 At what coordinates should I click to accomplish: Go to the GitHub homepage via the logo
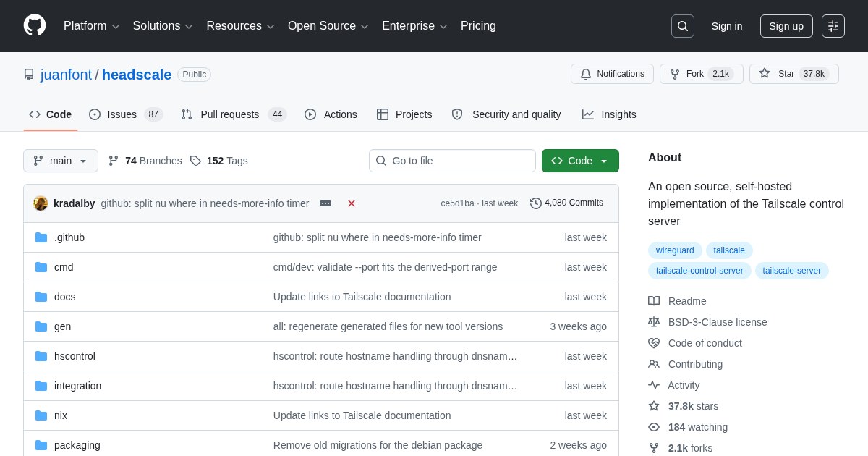tap(35, 25)
